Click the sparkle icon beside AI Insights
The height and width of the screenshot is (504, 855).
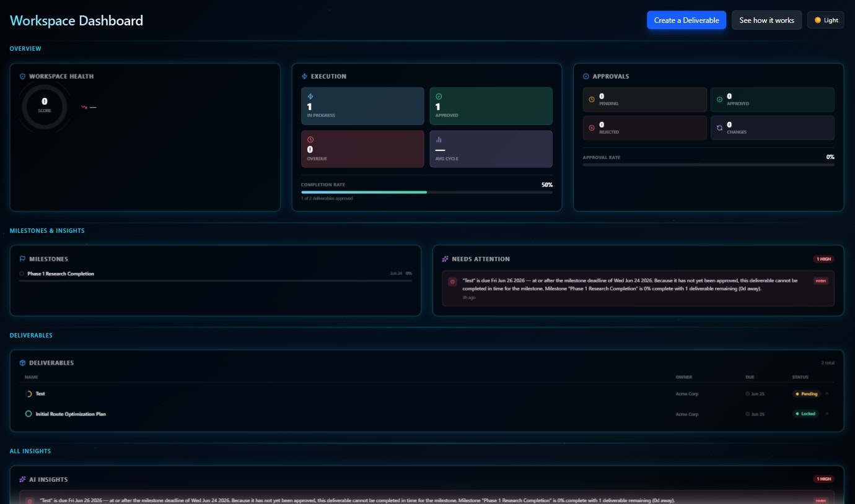23,479
